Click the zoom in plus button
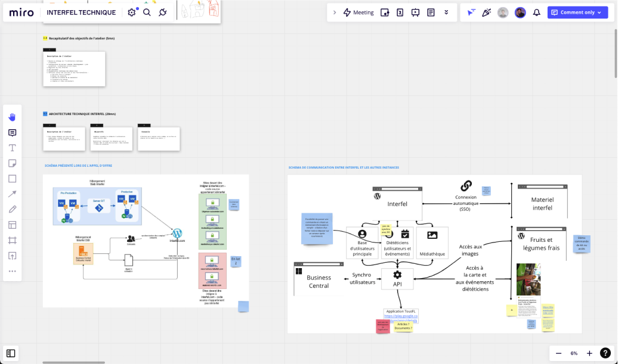This screenshot has height=364, width=618. [x=589, y=353]
